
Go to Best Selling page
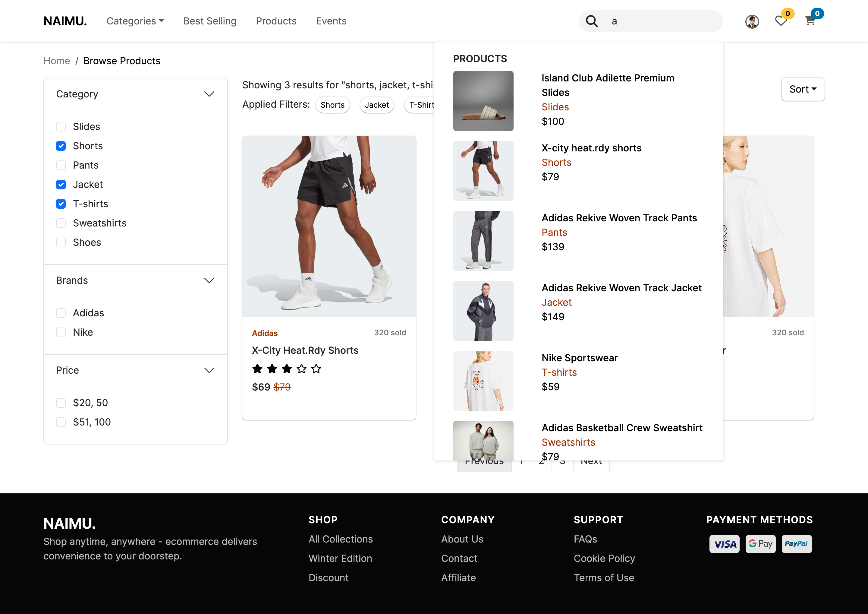[210, 21]
